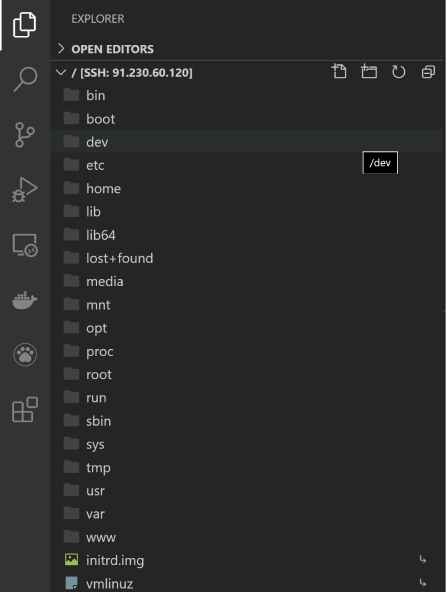Open the Extensions view icon
This screenshot has height=592, width=446.
click(x=25, y=410)
